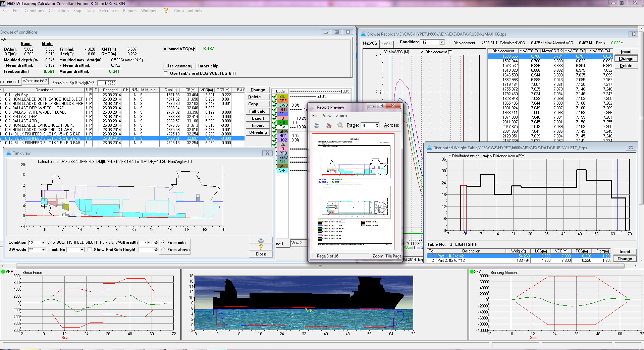Click the yellow question mark in Tank view

[261, 247]
